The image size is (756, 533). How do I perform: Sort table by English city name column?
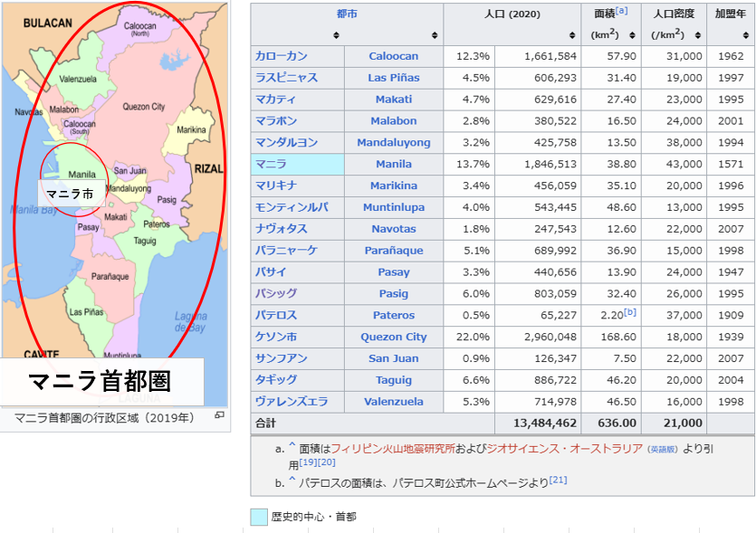[435, 35]
